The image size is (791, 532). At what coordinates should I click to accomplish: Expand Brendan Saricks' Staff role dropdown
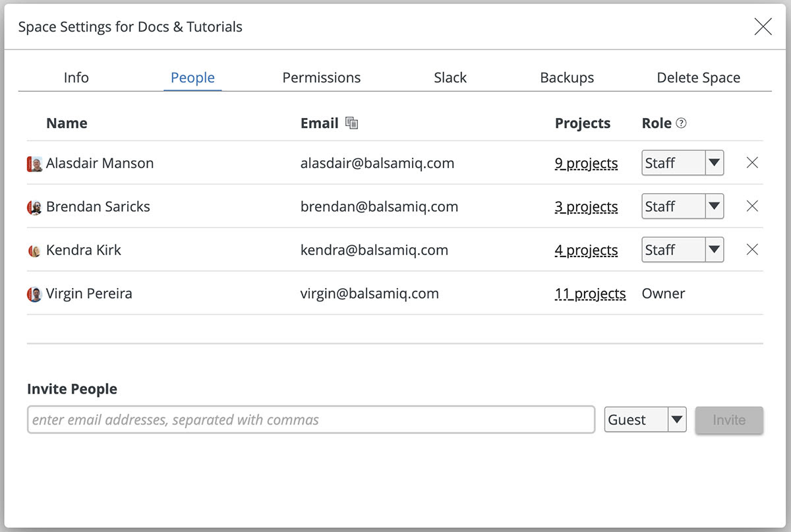pyautogui.click(x=682, y=206)
